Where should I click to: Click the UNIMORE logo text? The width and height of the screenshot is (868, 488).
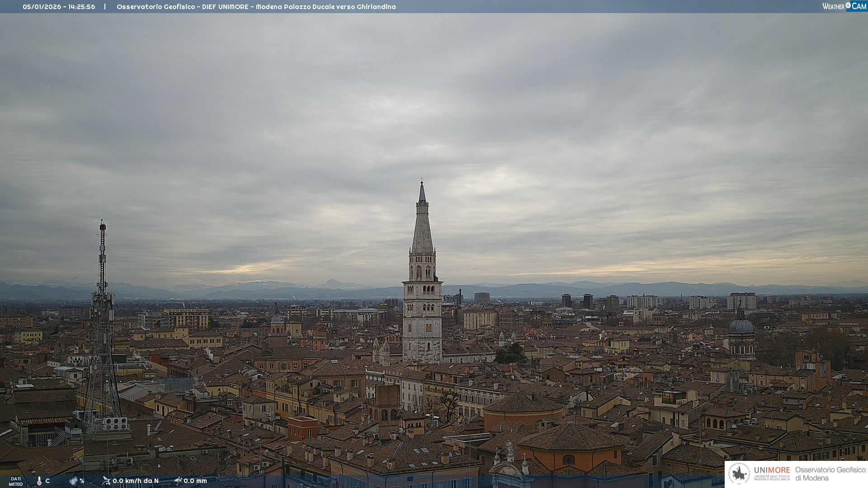point(772,470)
